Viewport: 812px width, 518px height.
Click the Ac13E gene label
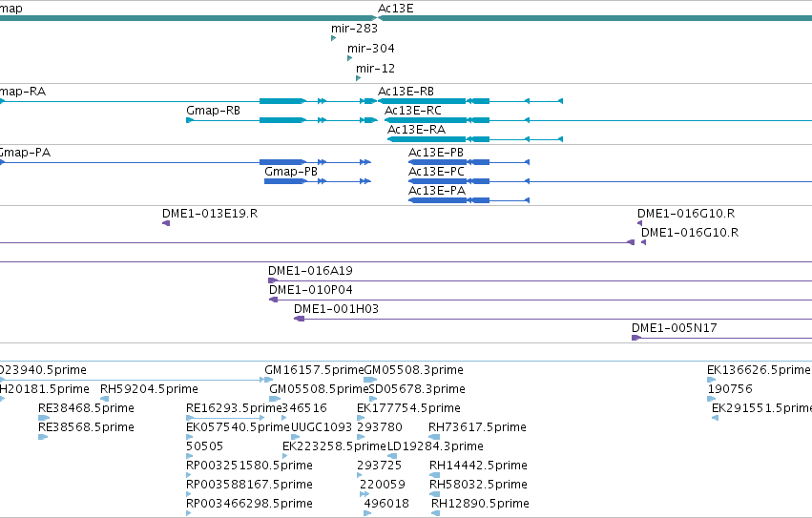point(396,9)
